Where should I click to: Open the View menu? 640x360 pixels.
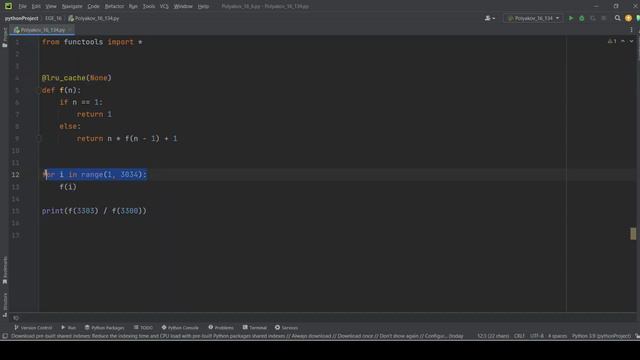(x=51, y=7)
